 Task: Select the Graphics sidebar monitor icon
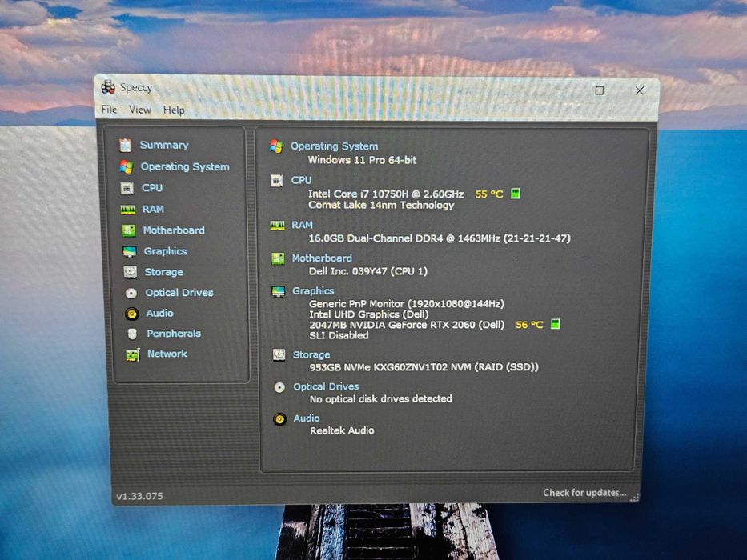click(130, 251)
